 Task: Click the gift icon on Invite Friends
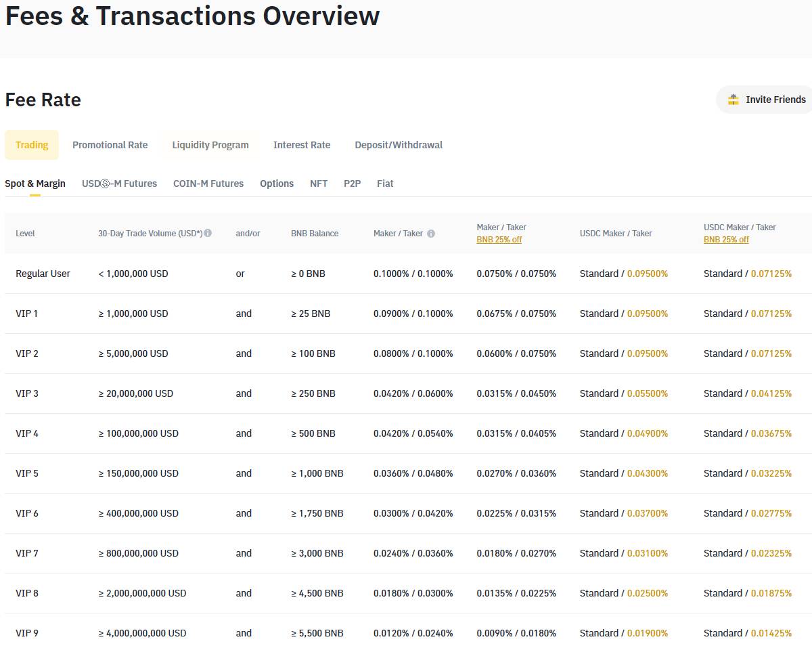734,100
